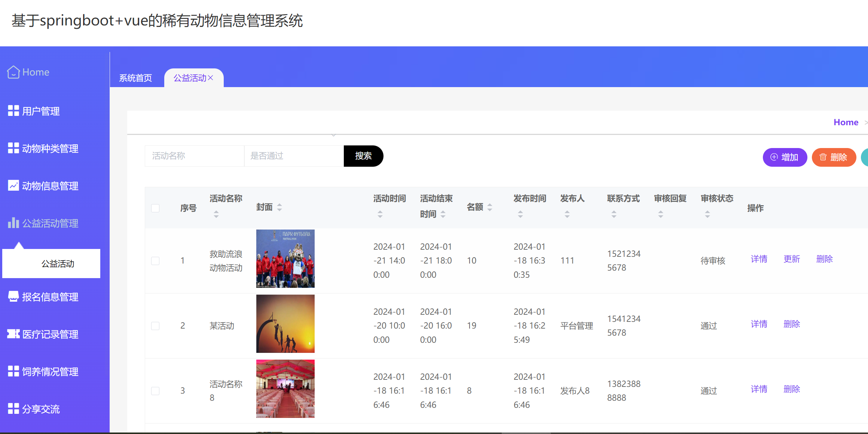Open 用户管理 via its sidebar icon
868x434 pixels.
pos(13,111)
